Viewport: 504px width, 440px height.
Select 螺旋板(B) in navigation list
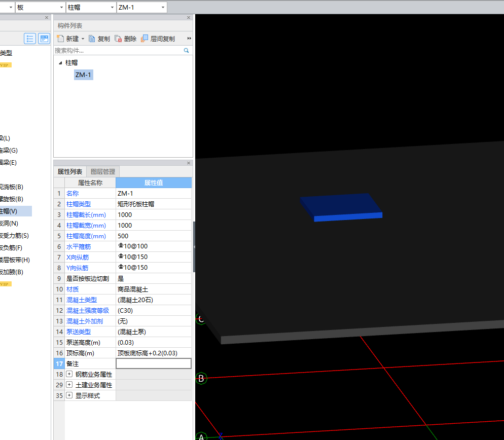click(12, 199)
